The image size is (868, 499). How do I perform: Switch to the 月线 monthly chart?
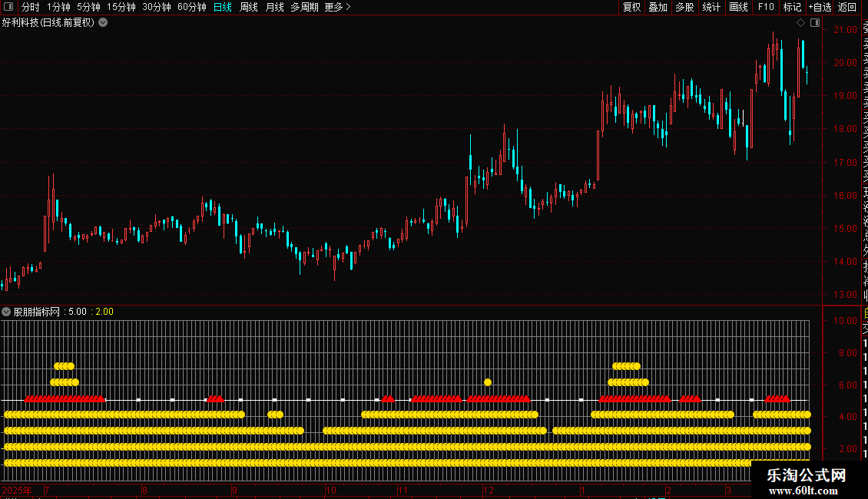click(274, 7)
